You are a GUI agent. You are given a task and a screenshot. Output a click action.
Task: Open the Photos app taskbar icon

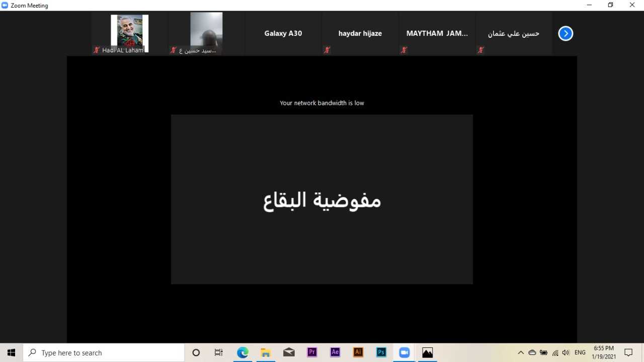click(x=428, y=352)
